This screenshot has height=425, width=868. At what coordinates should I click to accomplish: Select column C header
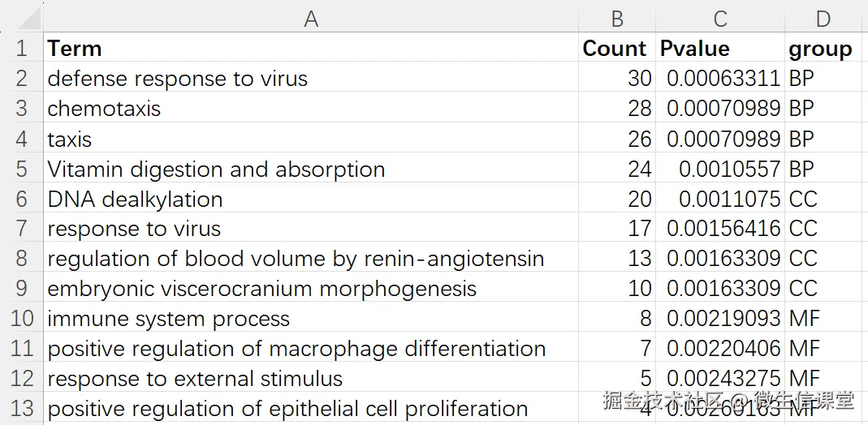tap(720, 18)
